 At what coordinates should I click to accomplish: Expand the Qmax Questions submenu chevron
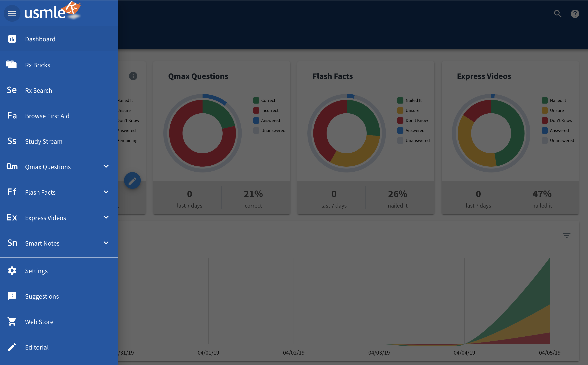(x=106, y=167)
